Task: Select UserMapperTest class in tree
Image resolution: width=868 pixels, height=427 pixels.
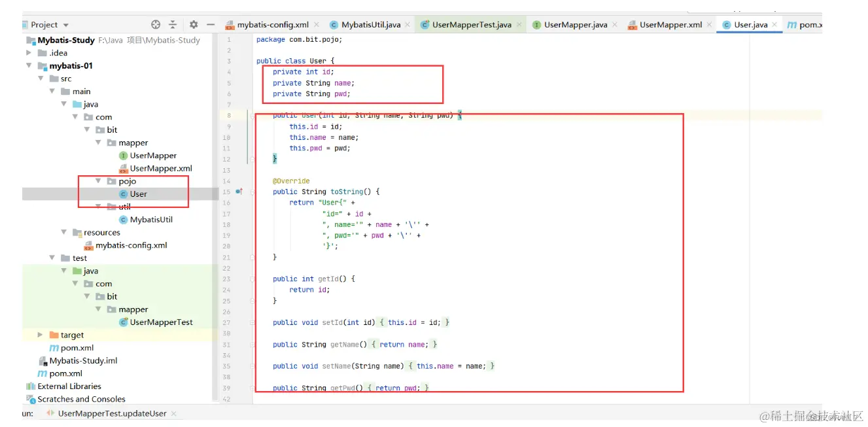Action: pyautogui.click(x=156, y=322)
